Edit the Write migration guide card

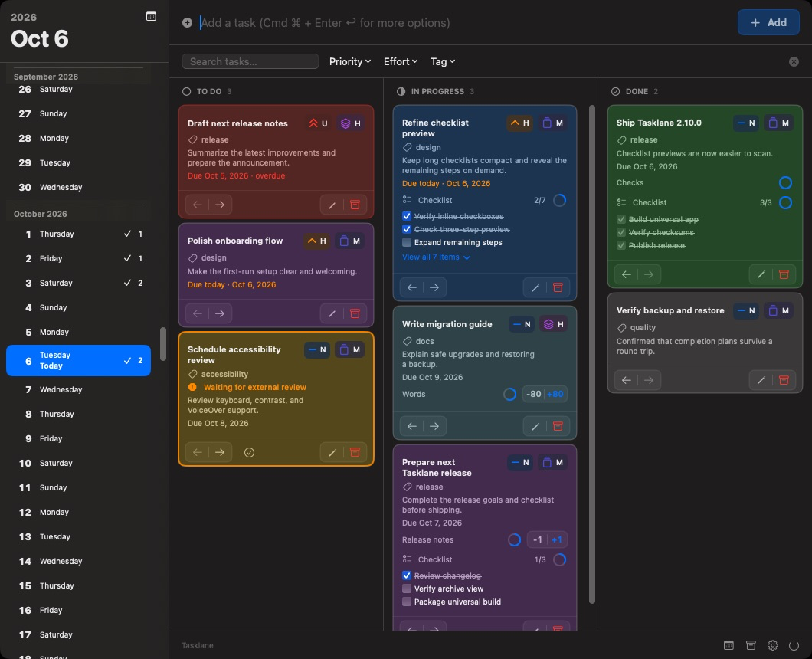pos(535,426)
